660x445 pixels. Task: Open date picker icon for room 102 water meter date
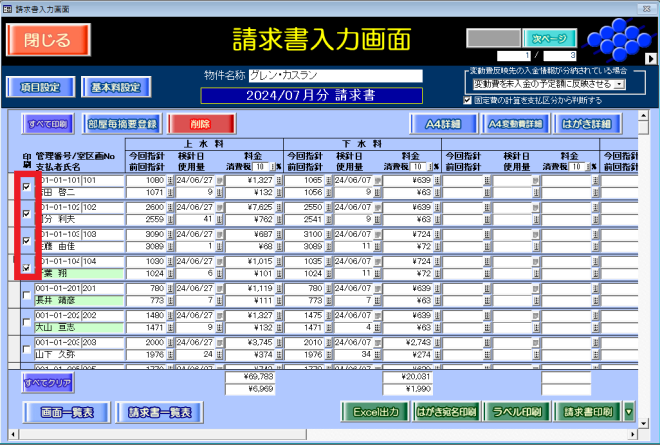point(222,207)
